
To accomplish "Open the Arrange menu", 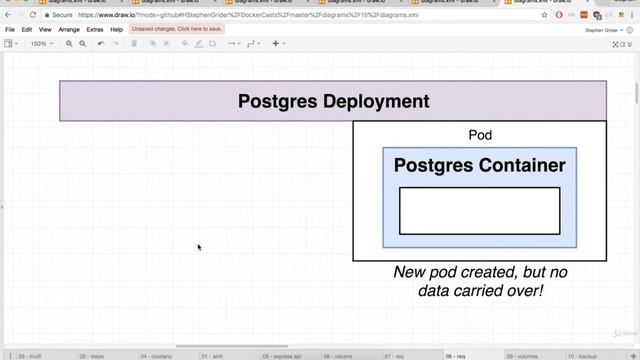I will (69, 29).
